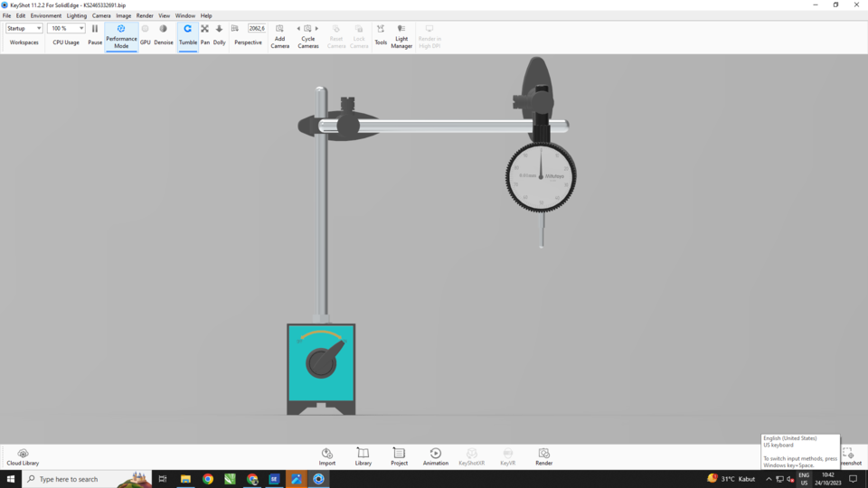This screenshot has height=488, width=868.
Task: Select the Dolly camera tool
Action: click(x=219, y=35)
